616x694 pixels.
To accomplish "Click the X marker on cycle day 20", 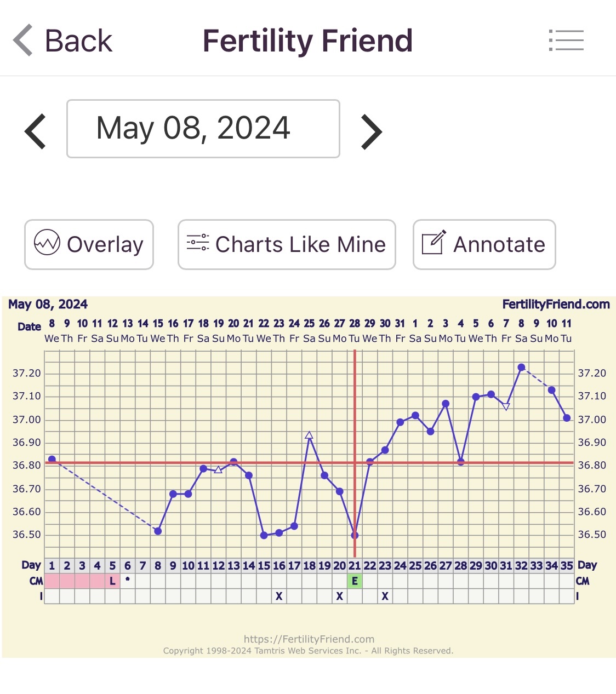I will tap(340, 596).
